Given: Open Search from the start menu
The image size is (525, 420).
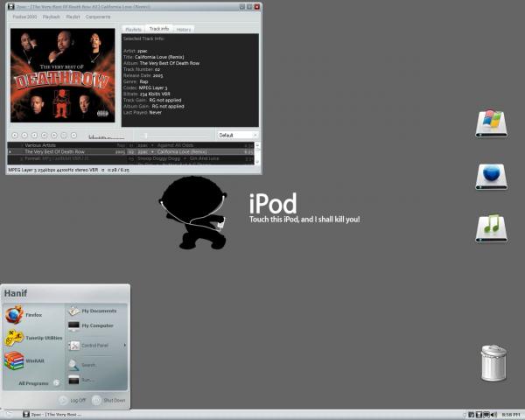Looking at the screenshot, I should click(x=82, y=365).
